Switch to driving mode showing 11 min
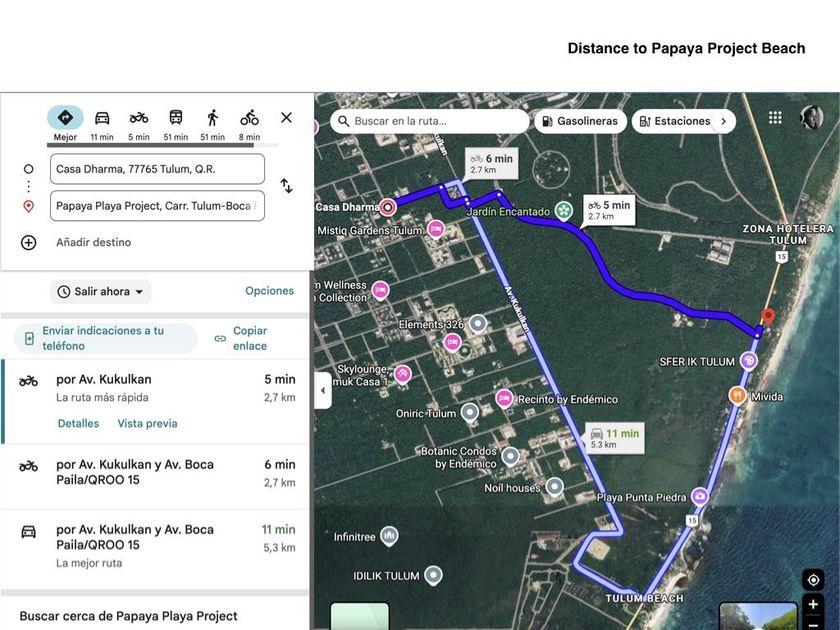This screenshot has width=840, height=630. pos(102,124)
